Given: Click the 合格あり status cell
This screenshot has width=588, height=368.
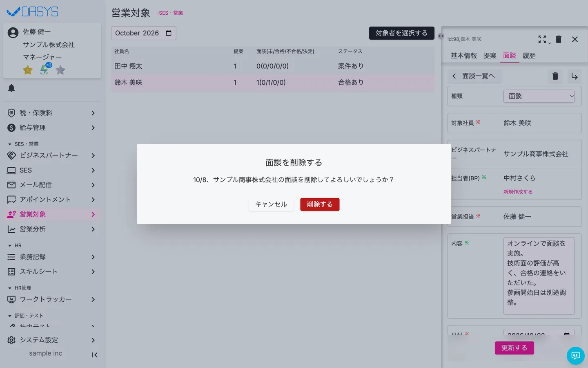Looking at the screenshot, I should point(351,83).
